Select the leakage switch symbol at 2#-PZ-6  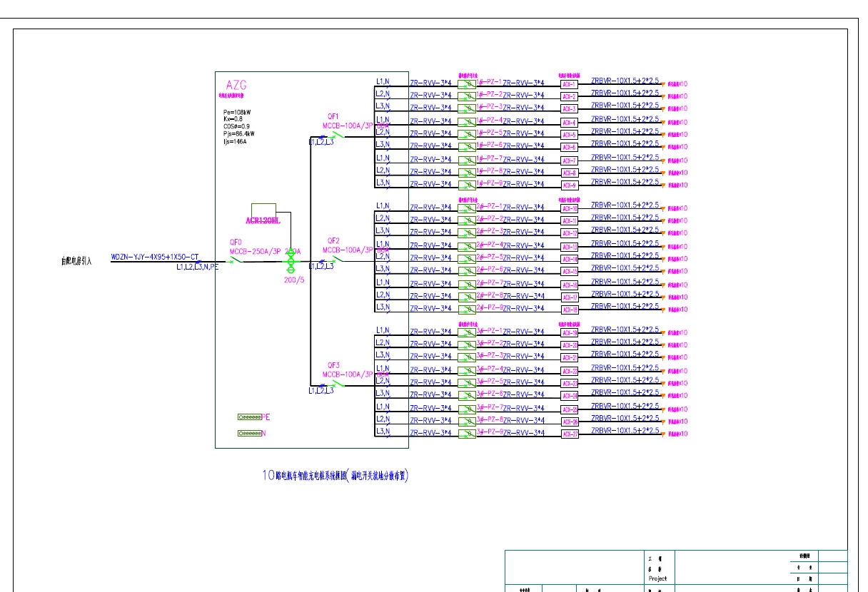[467, 271]
